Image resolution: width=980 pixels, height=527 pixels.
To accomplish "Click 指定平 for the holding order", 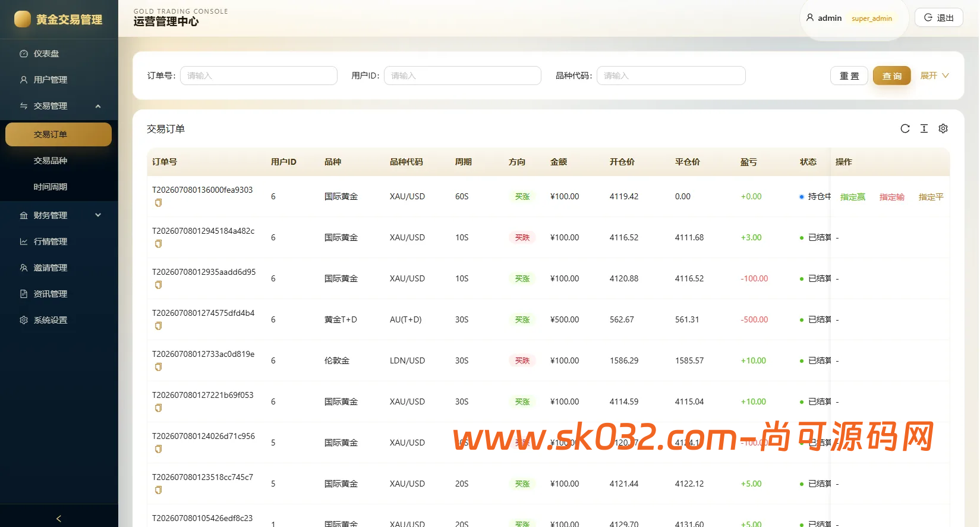I will [931, 197].
